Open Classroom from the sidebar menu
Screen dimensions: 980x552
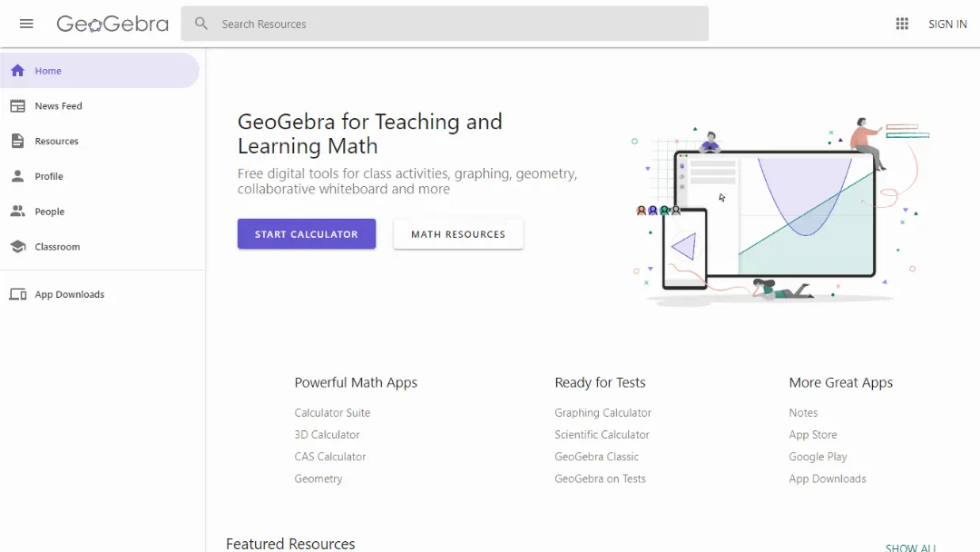(x=57, y=247)
